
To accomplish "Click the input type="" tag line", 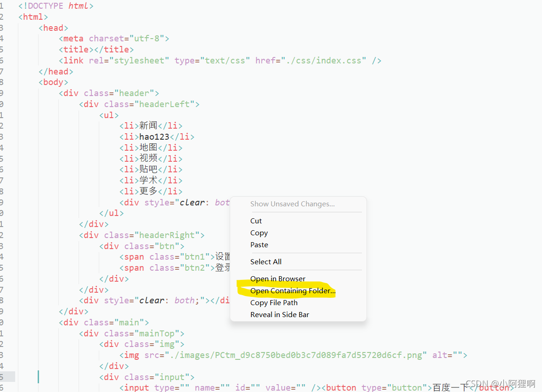I will (220, 387).
